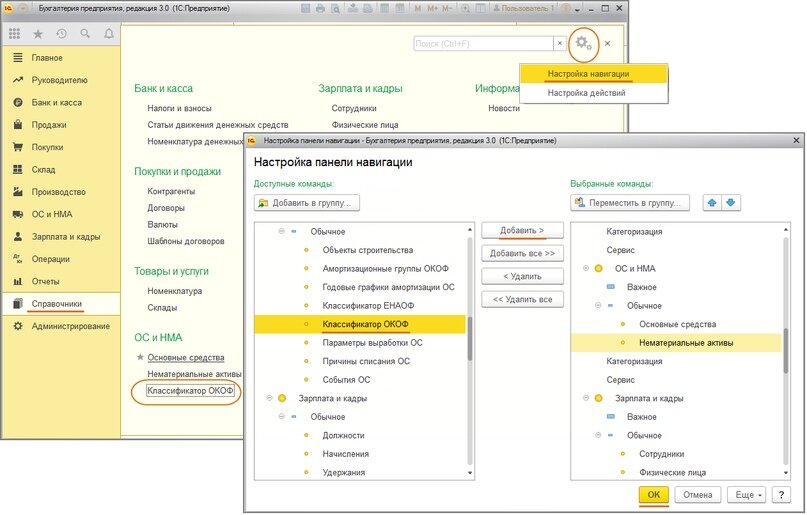This screenshot has height=515, width=807.
Task: Select Классификатор ОКОФ in available commands
Action: [360, 324]
